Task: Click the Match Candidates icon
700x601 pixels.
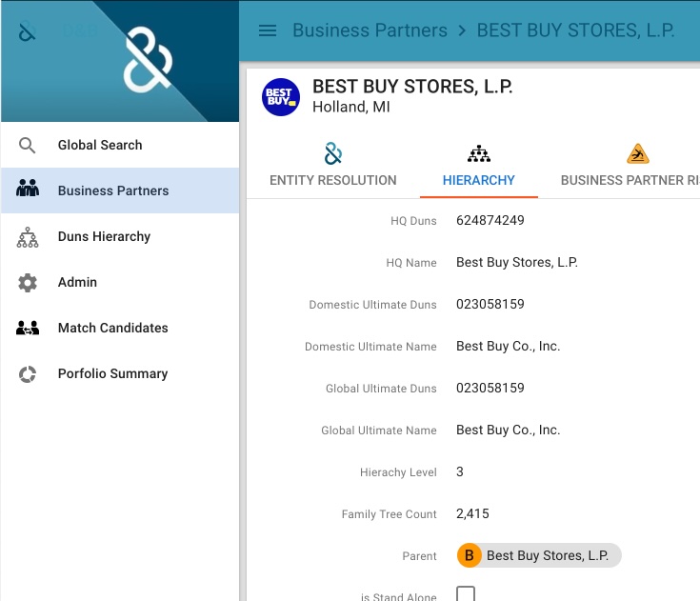Action: 28,329
